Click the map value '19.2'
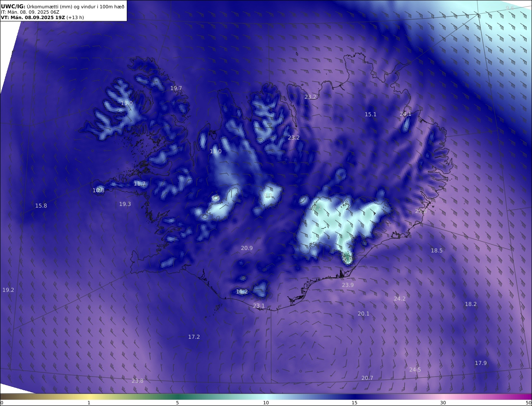This screenshot has height=406, width=532. pos(8,290)
